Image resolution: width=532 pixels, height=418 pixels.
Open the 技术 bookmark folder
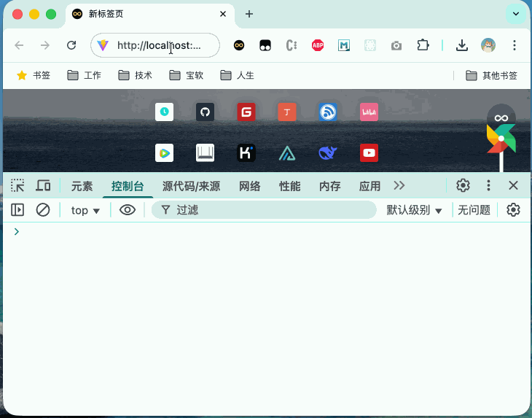click(x=135, y=75)
